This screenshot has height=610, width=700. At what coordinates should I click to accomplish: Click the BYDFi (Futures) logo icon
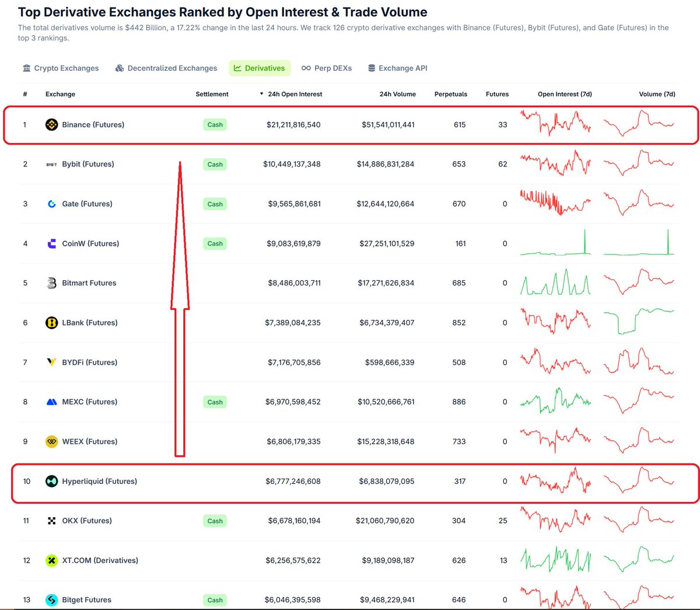(x=51, y=362)
